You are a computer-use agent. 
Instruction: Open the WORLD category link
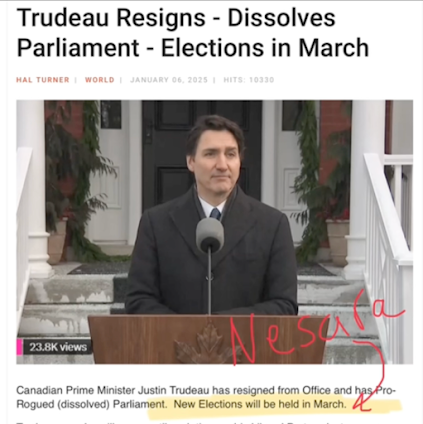(100, 80)
